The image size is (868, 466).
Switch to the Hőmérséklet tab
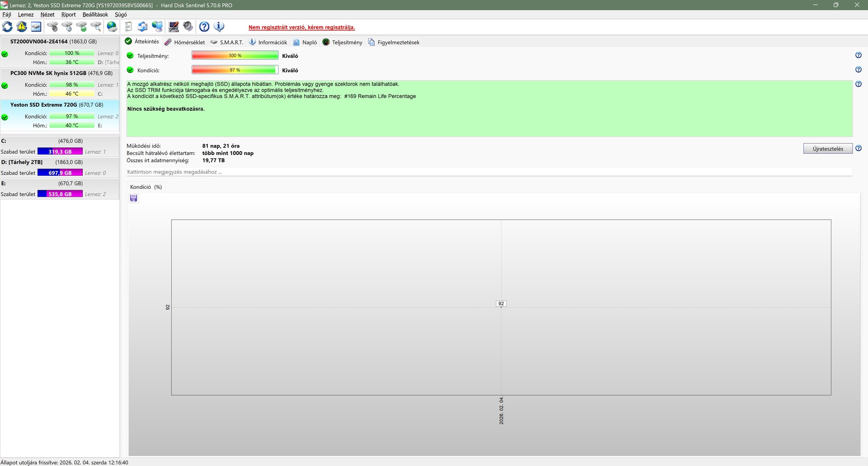tap(185, 42)
